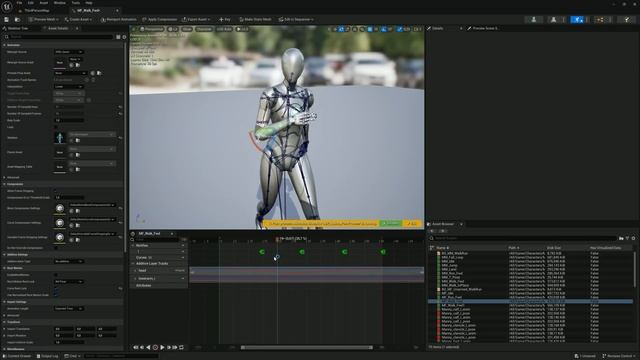Open the Asset menu
The width and height of the screenshot is (640, 360).
click(44, 3)
